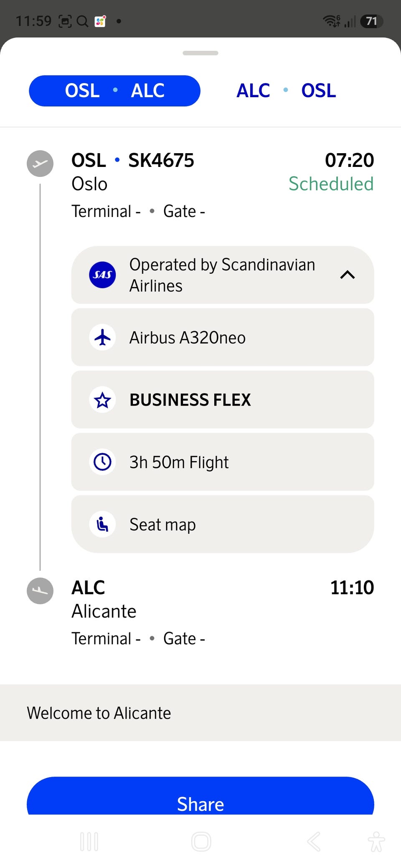This screenshot has height=868, width=401.
Task: Tap the star icon next to BUSINESS FLEX
Action: click(x=102, y=400)
